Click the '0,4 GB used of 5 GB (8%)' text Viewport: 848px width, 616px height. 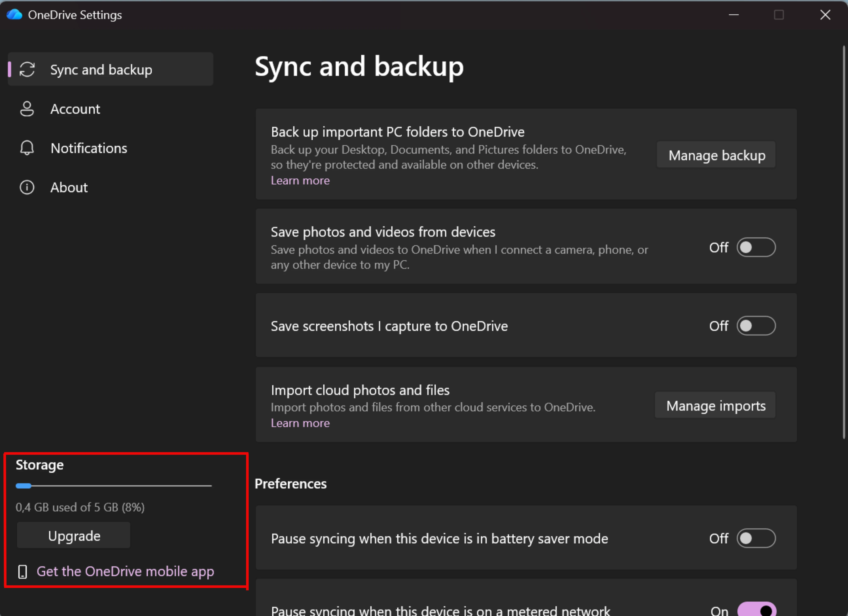[80, 507]
